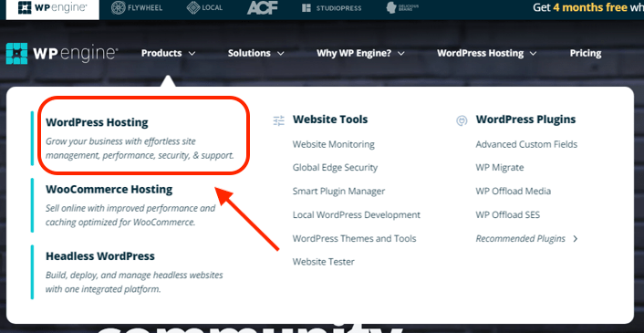This screenshot has height=333, width=644.
Task: Collapse the Products menu
Action: [x=169, y=54]
